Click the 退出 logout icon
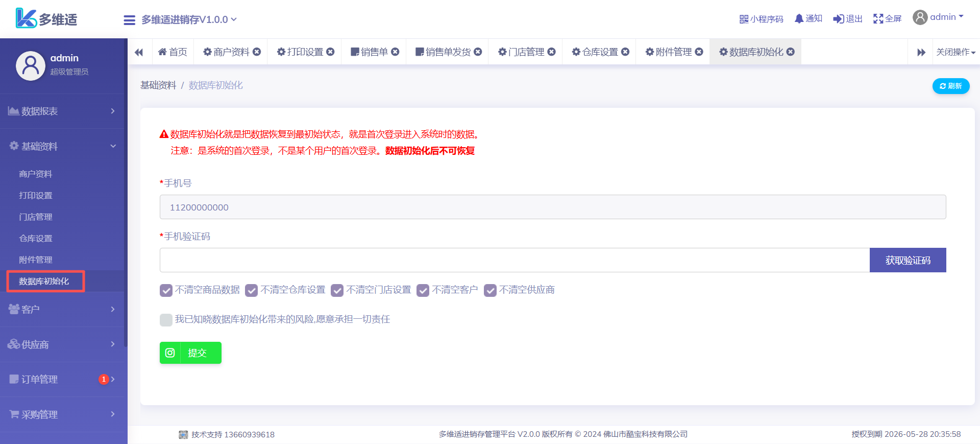 838,19
